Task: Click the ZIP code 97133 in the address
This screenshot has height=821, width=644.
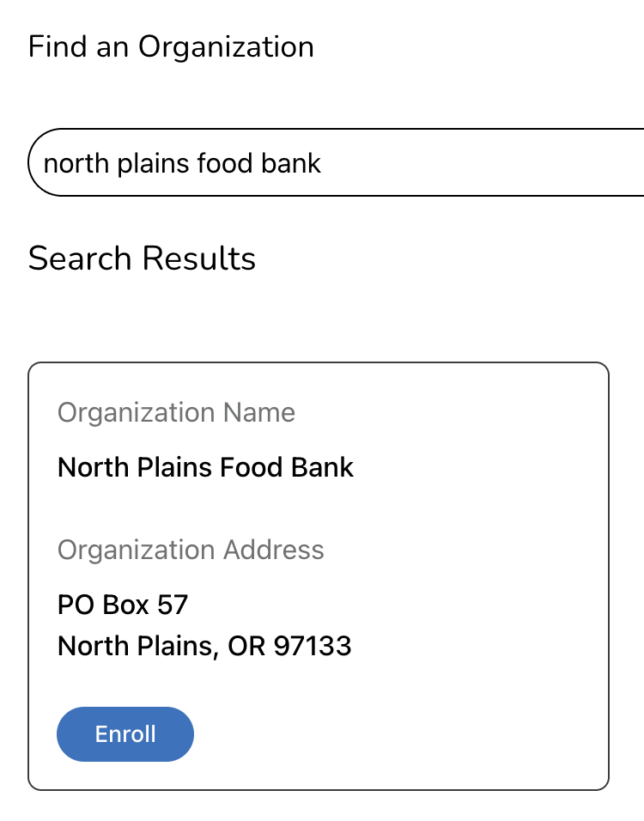Action: click(313, 646)
